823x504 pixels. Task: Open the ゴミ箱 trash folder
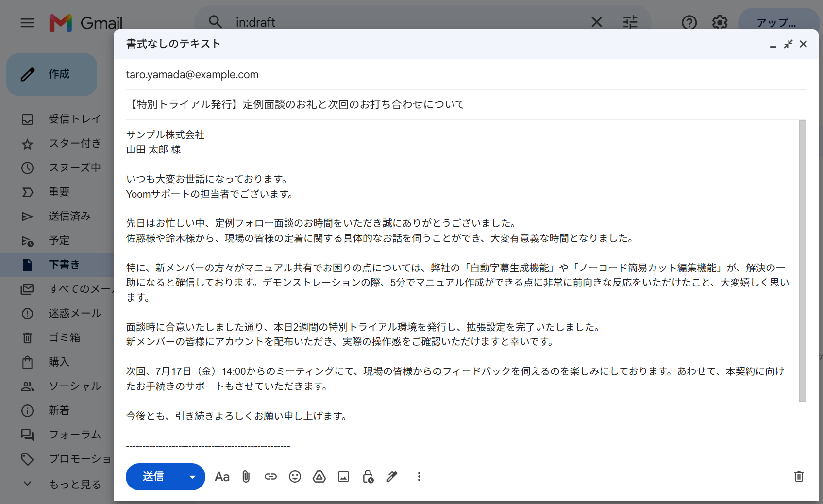coord(57,337)
